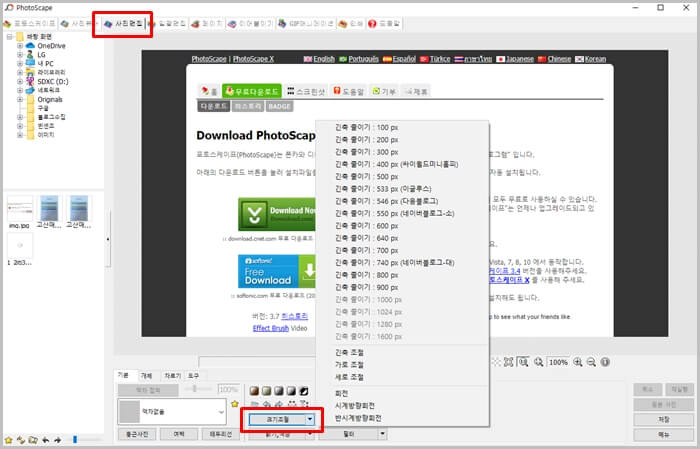The height and width of the screenshot is (449, 700).
Task: Apply the black-and-white invert tone icon
Action: pos(304,391)
